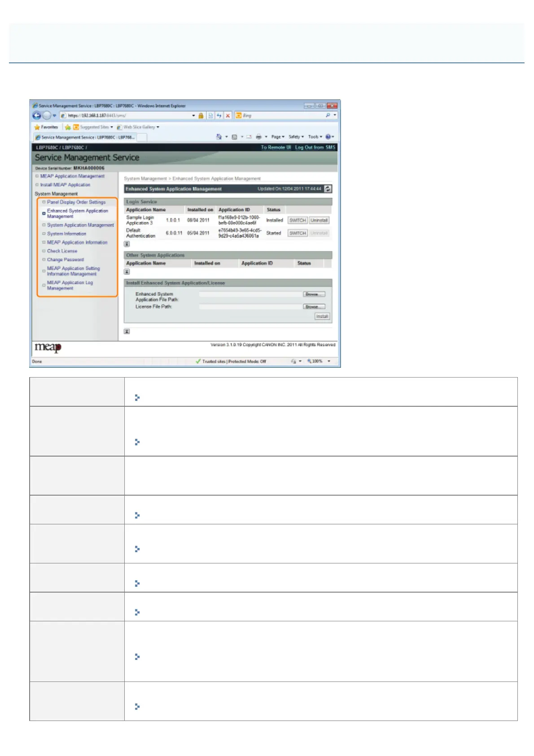
Task: Click the Log Out from SMS link
Action: pyautogui.click(x=315, y=147)
